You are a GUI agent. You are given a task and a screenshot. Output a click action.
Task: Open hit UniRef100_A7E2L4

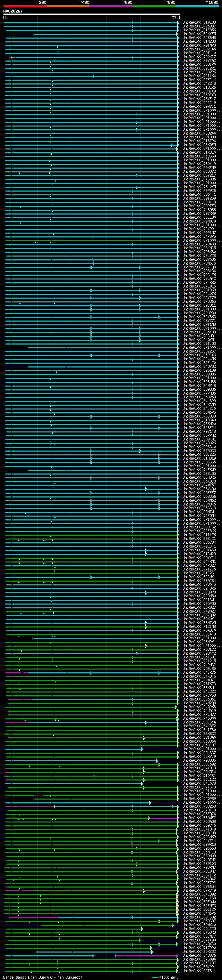[199, 80]
